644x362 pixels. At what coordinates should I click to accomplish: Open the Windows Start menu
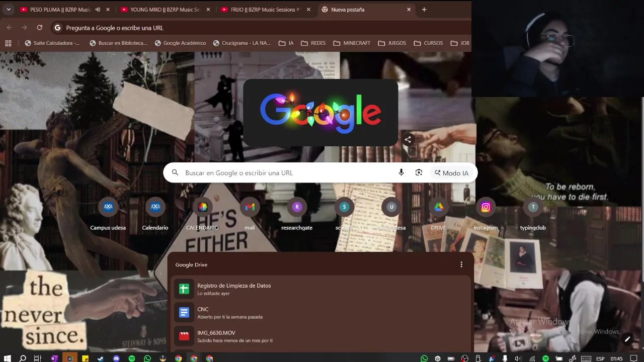point(8,358)
